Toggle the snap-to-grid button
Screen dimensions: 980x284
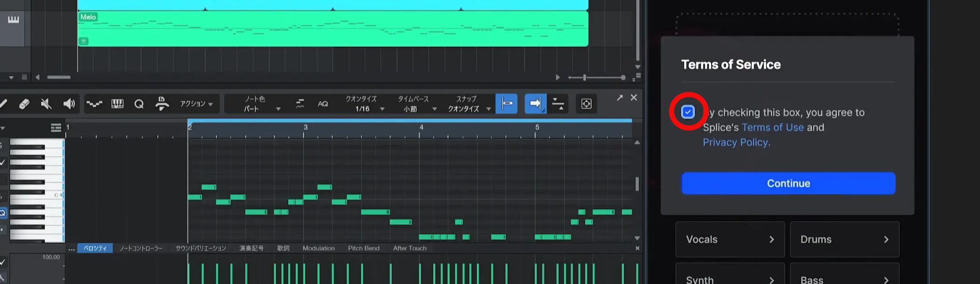pyautogui.click(x=507, y=104)
